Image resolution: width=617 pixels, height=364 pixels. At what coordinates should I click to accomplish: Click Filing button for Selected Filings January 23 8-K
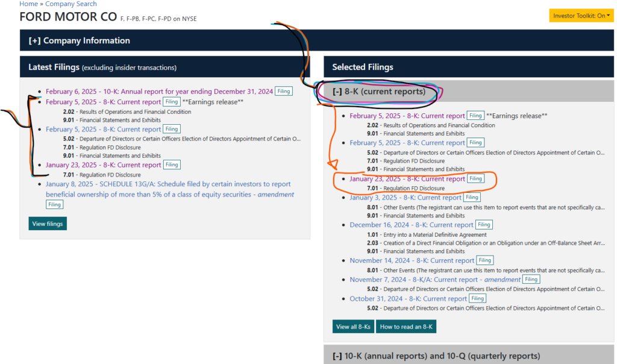475,178
